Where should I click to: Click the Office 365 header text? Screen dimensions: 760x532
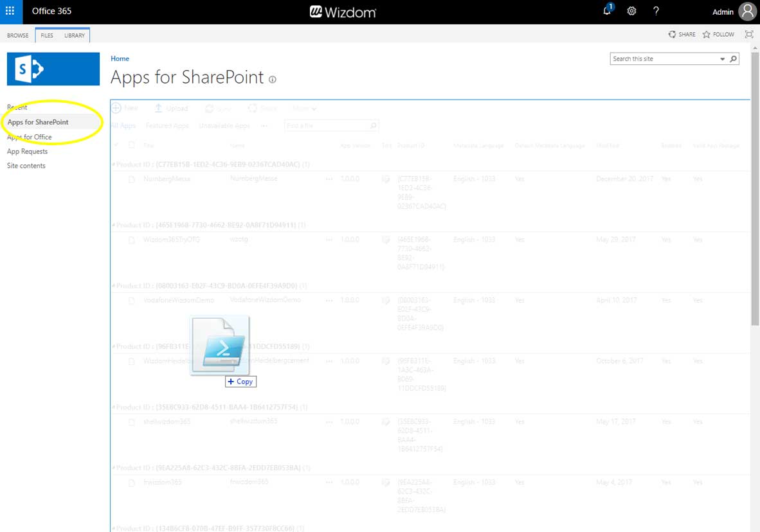[51, 11]
